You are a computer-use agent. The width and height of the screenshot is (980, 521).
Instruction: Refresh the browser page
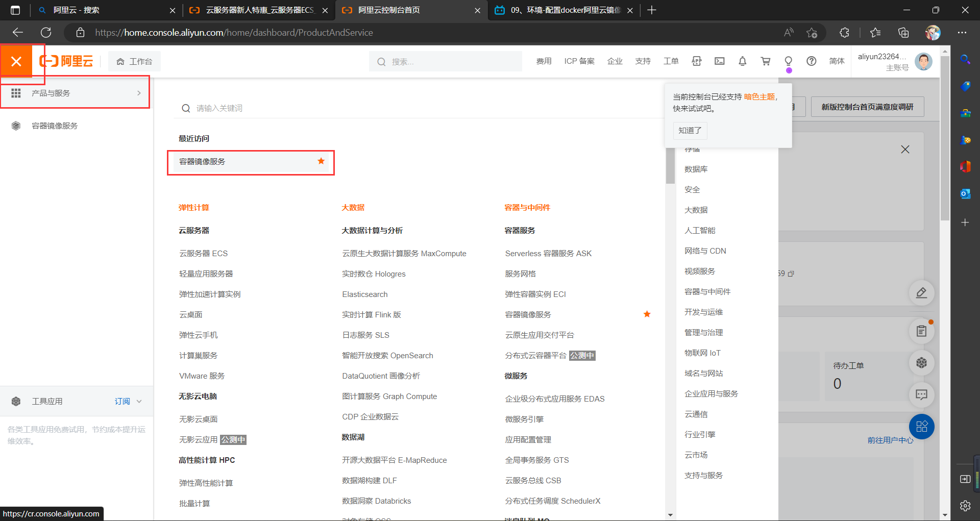[46, 33]
